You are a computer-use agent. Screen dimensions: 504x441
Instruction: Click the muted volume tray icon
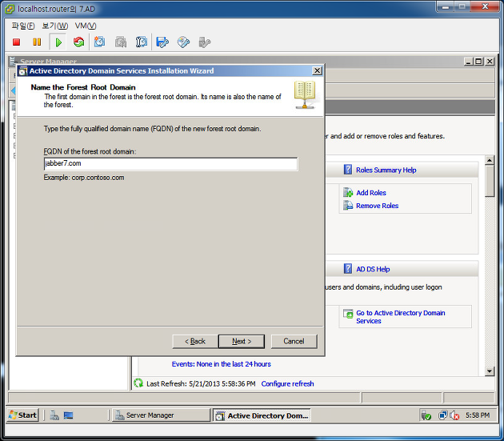[454, 415]
